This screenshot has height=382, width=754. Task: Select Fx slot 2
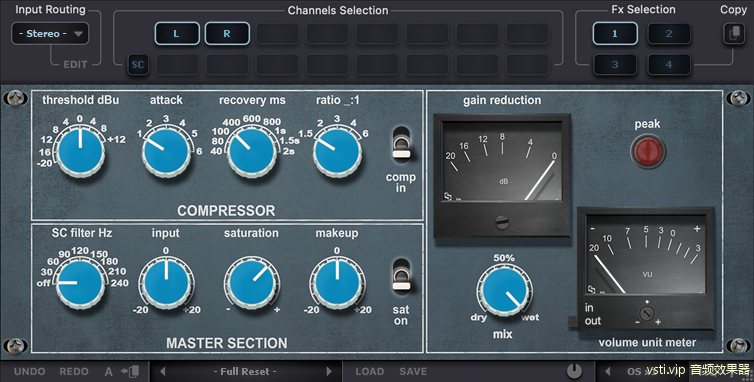[669, 34]
